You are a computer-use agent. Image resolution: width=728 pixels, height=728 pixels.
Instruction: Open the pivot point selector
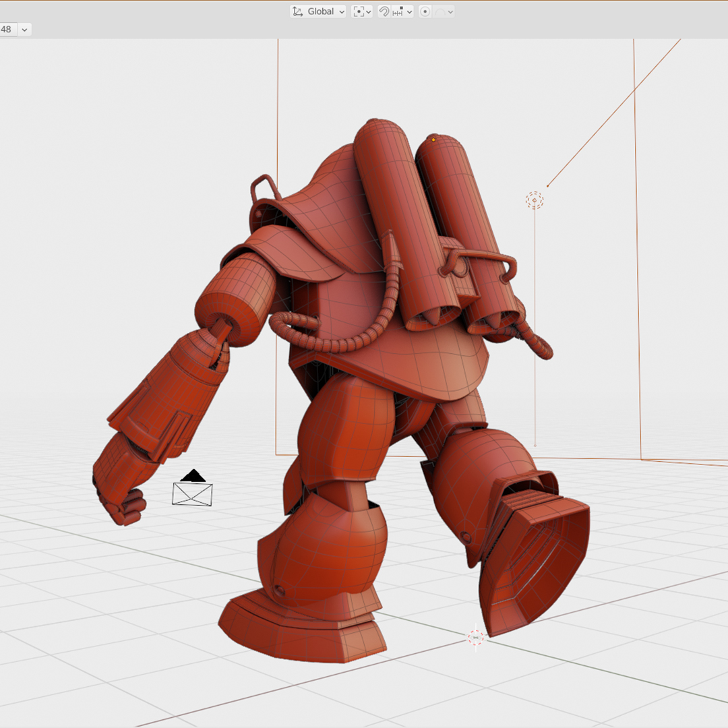pos(362,11)
